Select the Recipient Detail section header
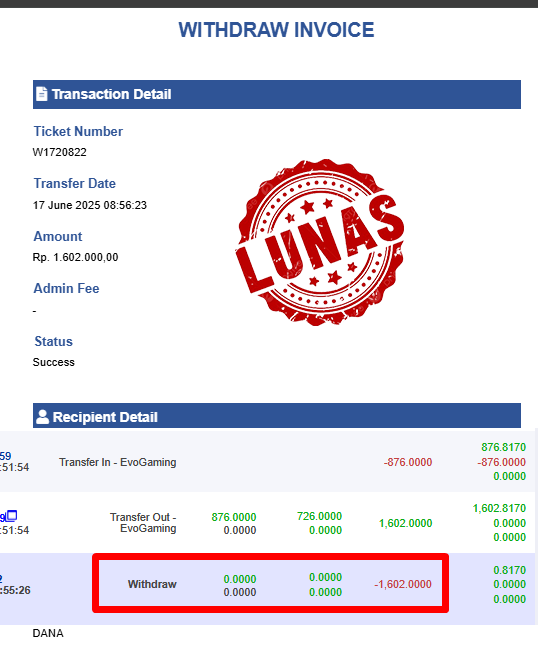The width and height of the screenshot is (538, 659). [x=277, y=416]
